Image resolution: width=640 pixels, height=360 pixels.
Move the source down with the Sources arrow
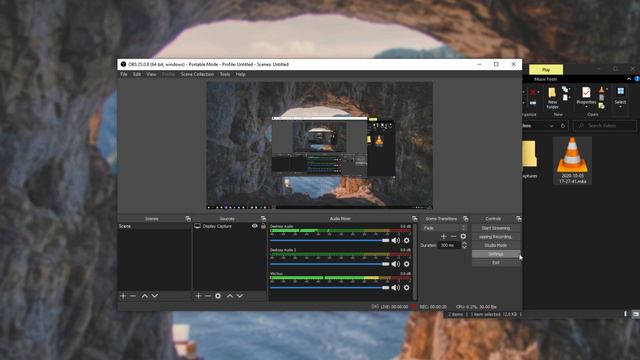click(x=240, y=296)
